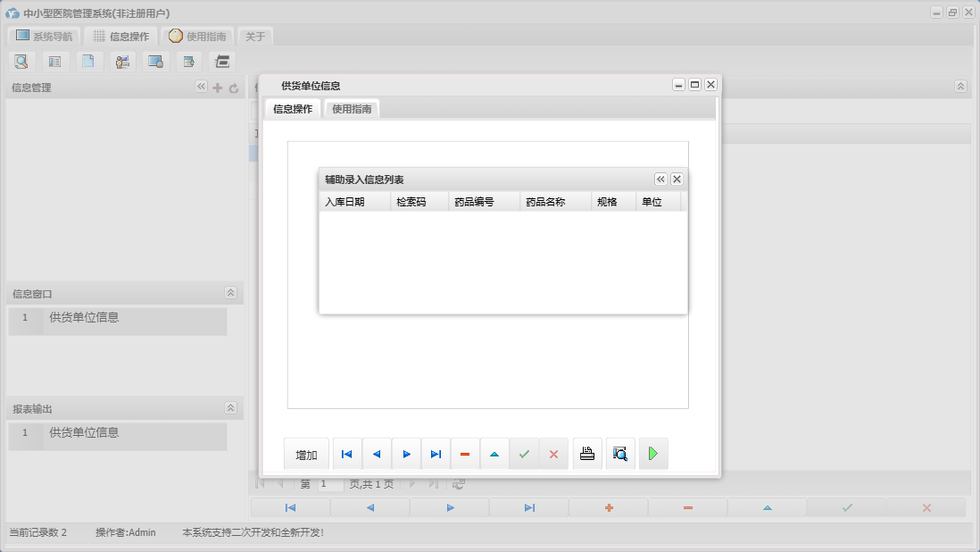
Task: Go to next record in dialog toolbar
Action: (406, 454)
